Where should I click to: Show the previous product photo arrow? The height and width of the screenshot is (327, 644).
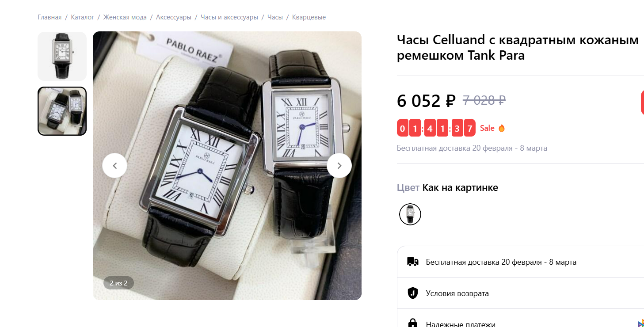(114, 166)
